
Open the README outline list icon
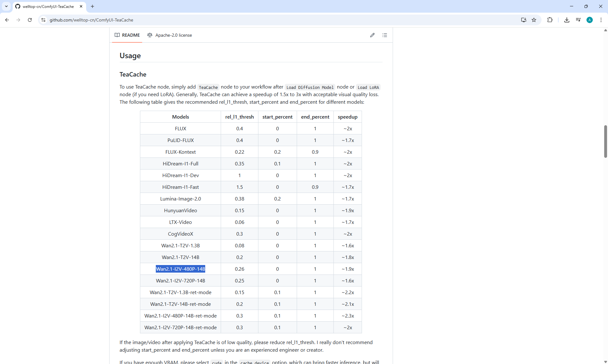384,35
